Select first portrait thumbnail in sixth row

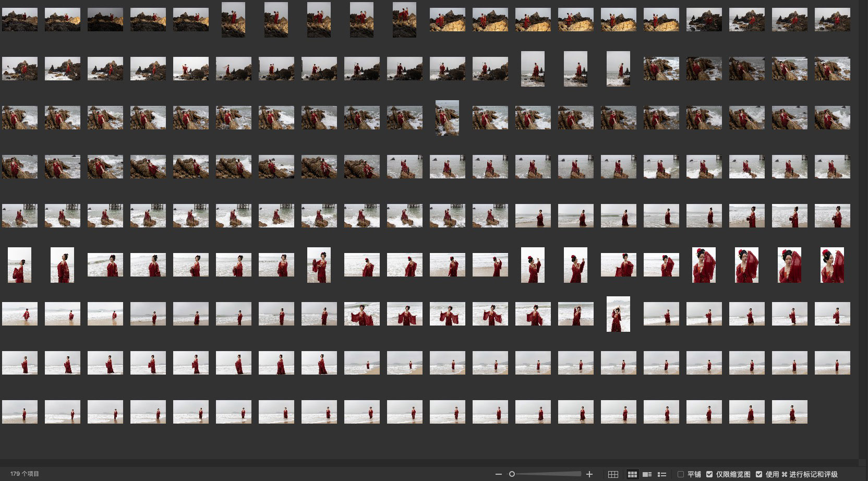click(x=20, y=265)
